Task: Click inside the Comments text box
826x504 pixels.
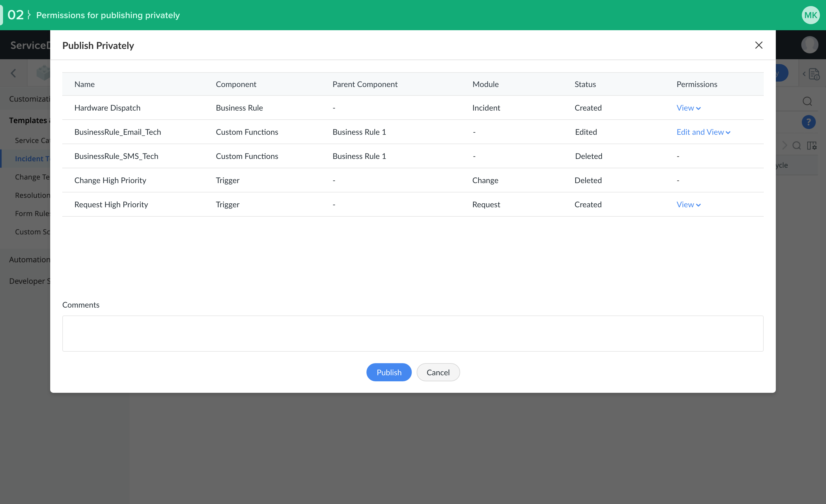Action: (413, 333)
